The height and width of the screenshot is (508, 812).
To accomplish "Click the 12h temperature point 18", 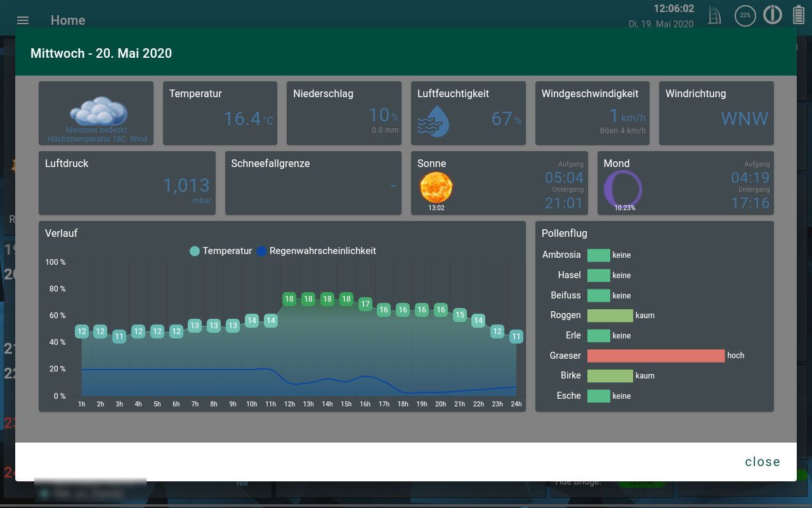I will coord(289,299).
